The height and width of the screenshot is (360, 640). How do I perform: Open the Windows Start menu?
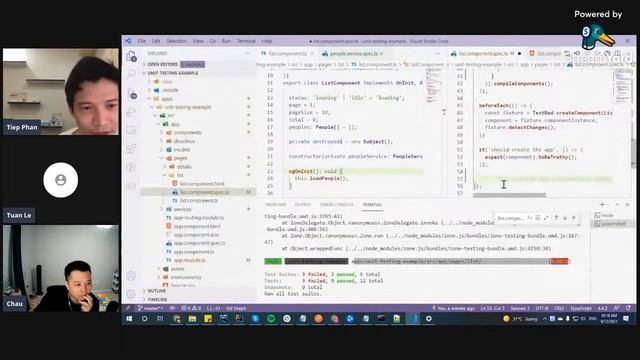(129, 319)
